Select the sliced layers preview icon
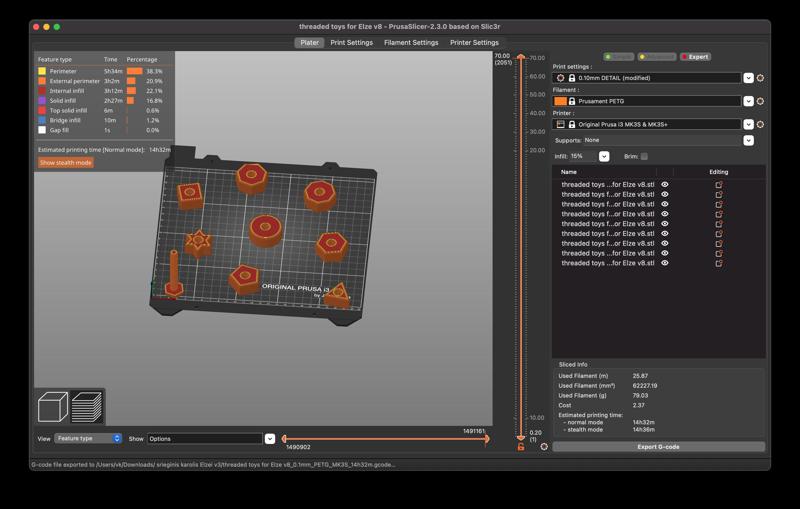The width and height of the screenshot is (800, 509). click(86, 406)
